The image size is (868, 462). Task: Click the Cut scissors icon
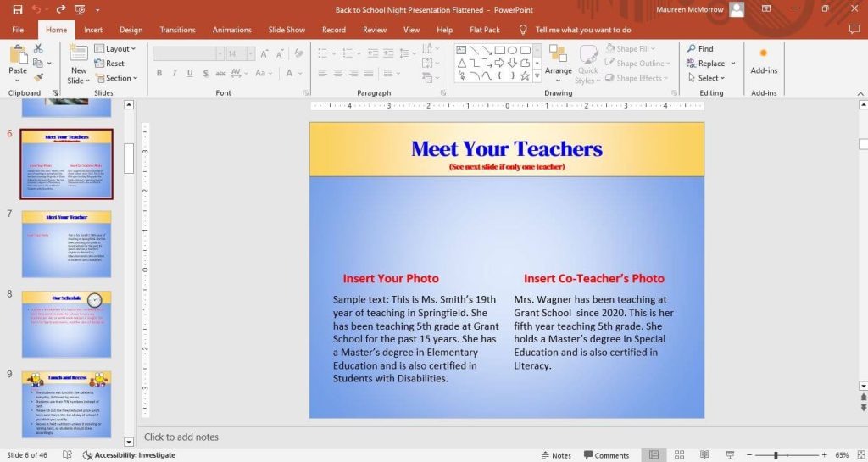[x=38, y=48]
